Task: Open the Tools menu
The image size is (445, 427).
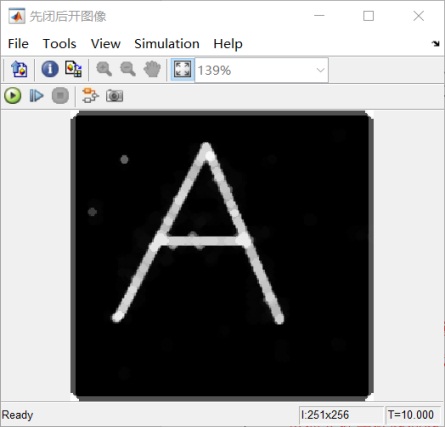Action: coord(59,44)
